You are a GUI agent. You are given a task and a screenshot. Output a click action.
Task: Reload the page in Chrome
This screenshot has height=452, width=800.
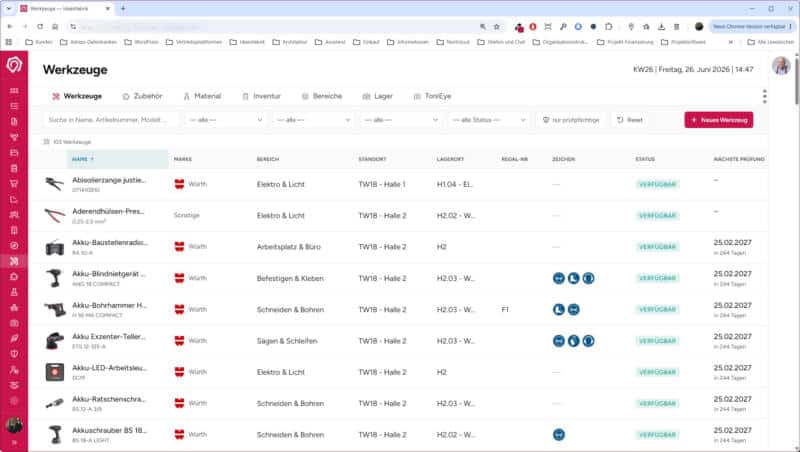click(40, 27)
